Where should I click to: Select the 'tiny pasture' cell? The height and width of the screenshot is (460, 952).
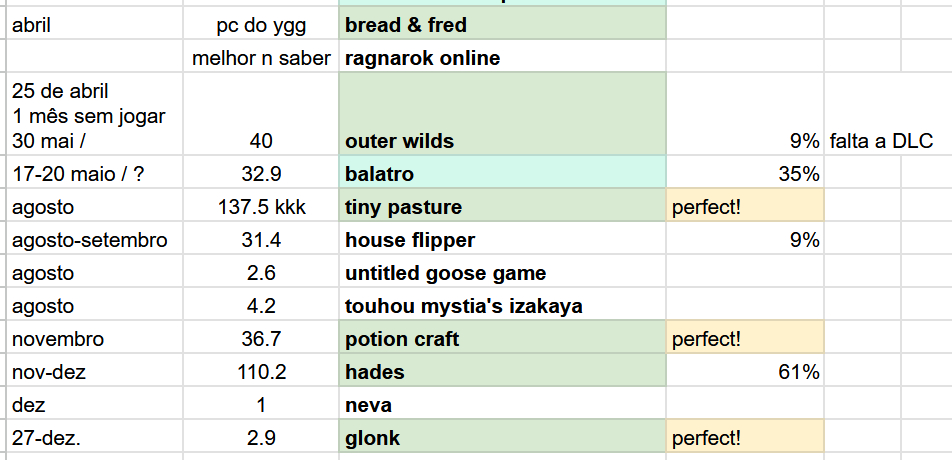tap(502, 207)
